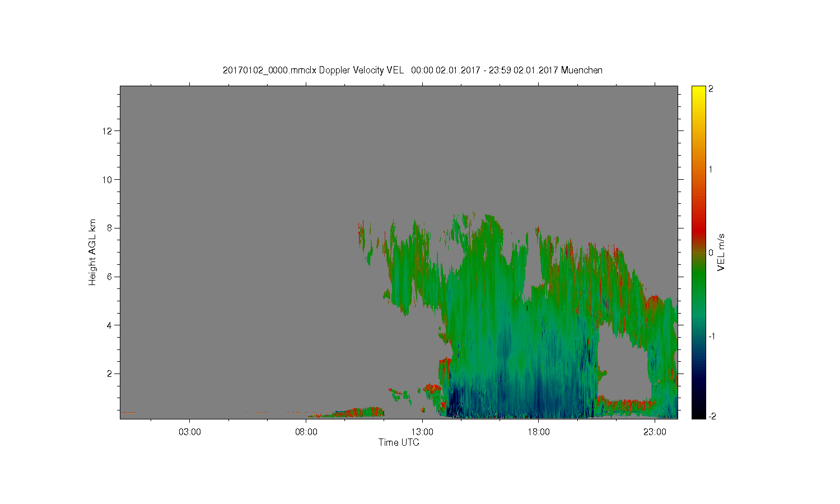Click the empty gray area at 03:00
The image size is (840, 504).
point(190,252)
